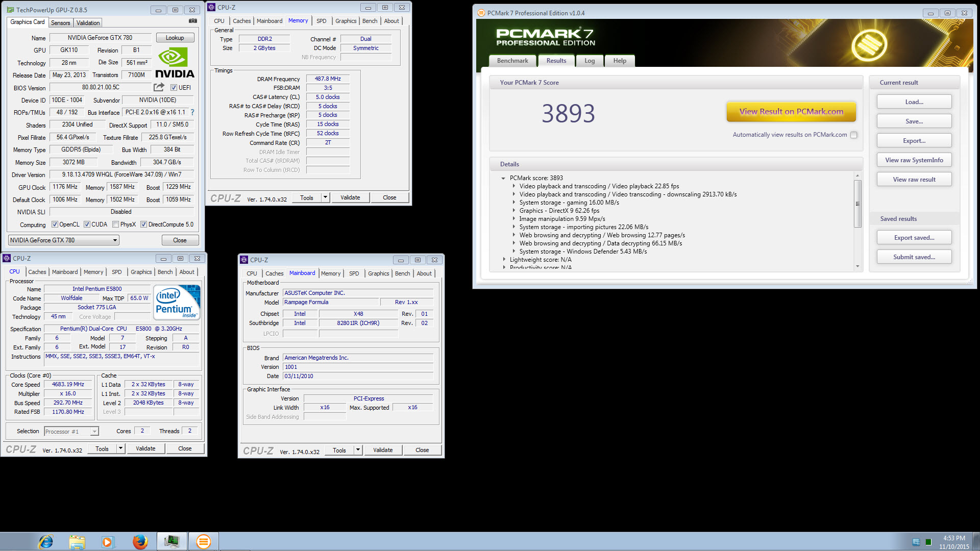The height and width of the screenshot is (551, 980).
Task: Open Windows Explorer folder from taskbar
Action: (x=77, y=541)
